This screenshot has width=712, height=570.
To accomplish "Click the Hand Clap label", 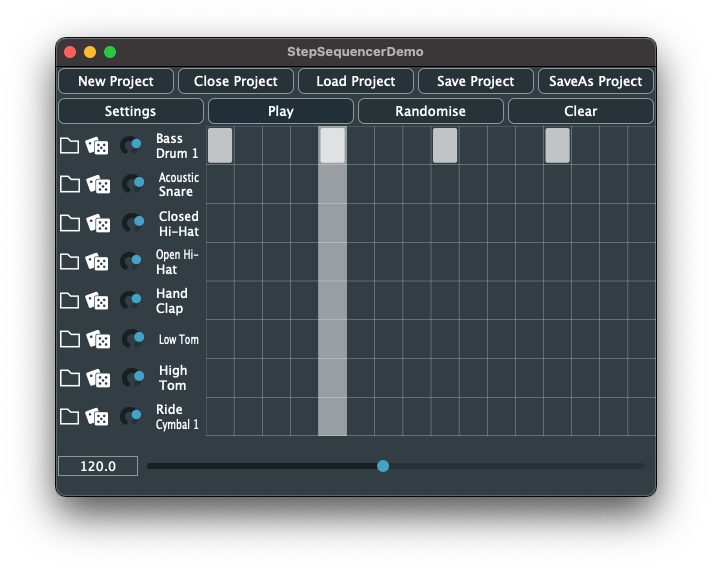I will point(172,301).
